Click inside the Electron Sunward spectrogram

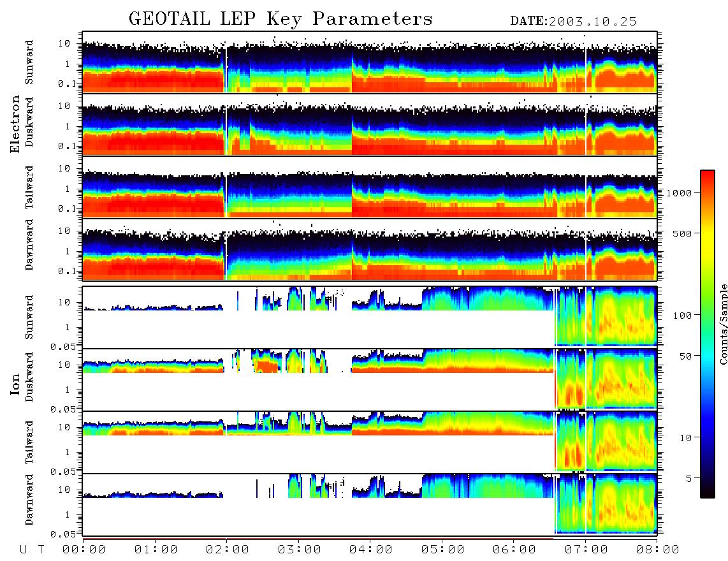point(370,62)
